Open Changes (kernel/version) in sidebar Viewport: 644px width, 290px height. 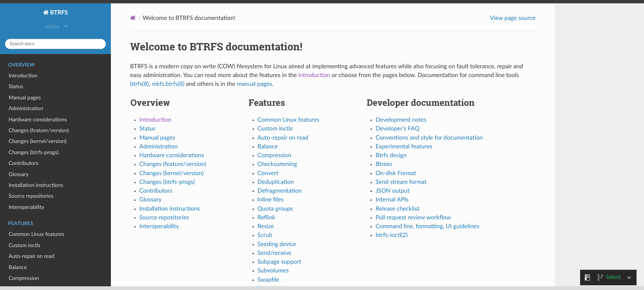click(x=37, y=141)
